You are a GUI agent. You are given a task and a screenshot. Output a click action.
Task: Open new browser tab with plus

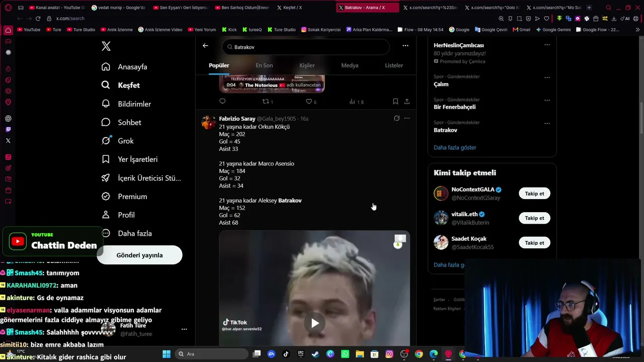point(589,8)
